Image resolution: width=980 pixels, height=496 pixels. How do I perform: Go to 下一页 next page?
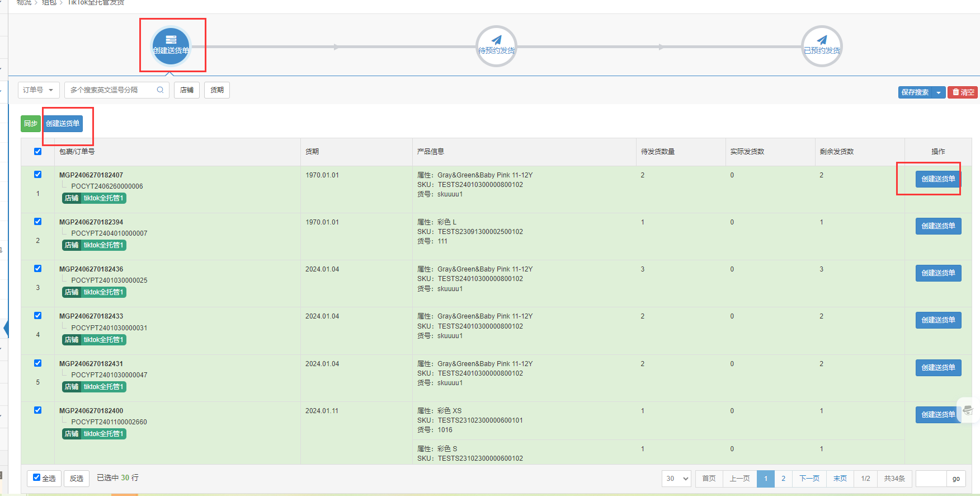pyautogui.click(x=809, y=479)
